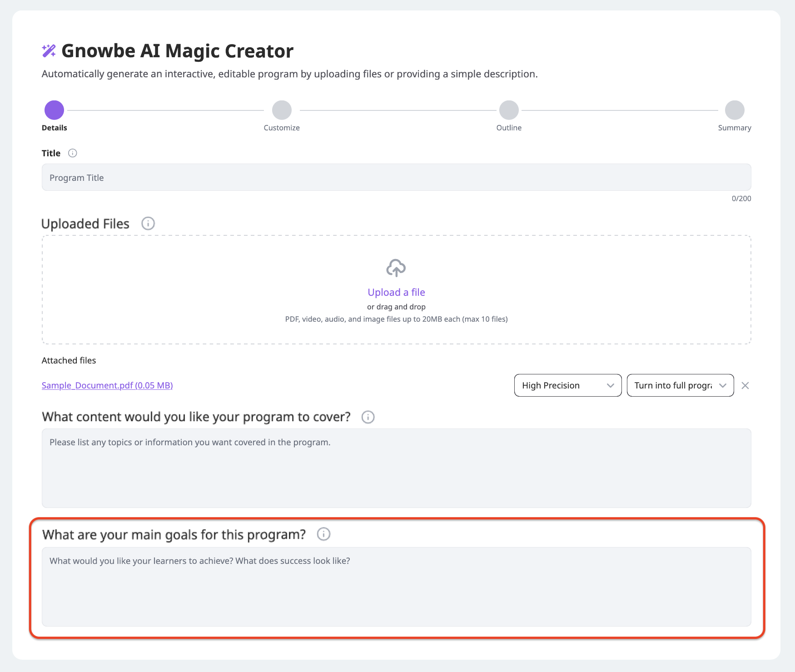795x672 pixels.
Task: Jump to the Customize step
Action: (282, 110)
